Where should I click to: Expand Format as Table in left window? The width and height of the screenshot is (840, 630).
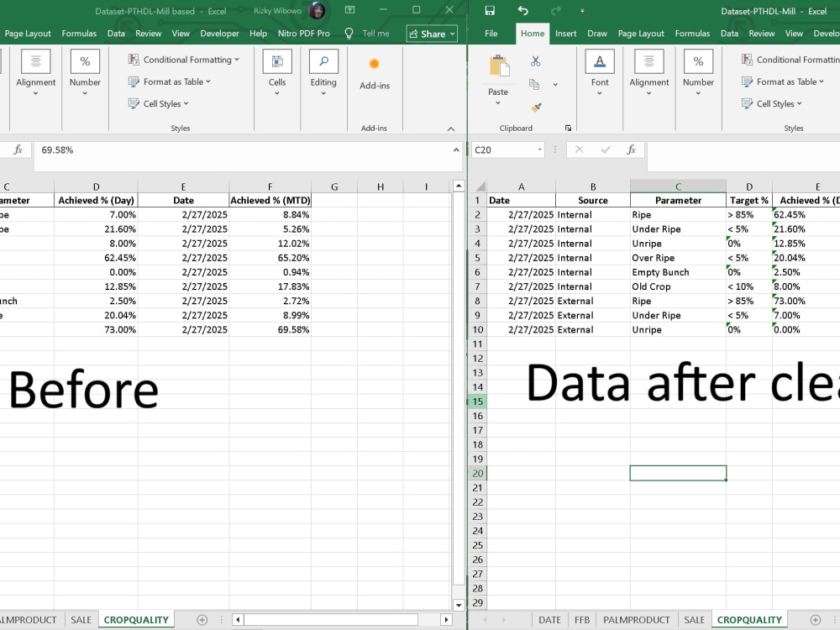170,81
